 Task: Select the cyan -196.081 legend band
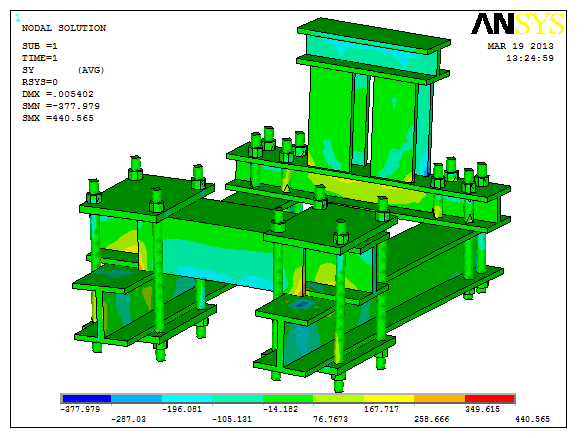point(187,399)
